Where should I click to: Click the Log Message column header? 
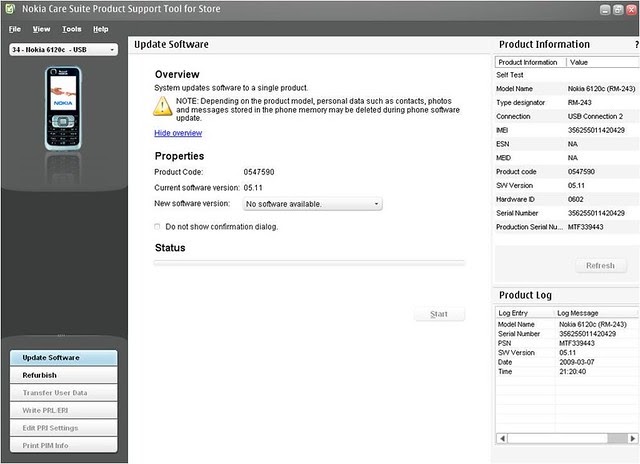click(x=597, y=313)
